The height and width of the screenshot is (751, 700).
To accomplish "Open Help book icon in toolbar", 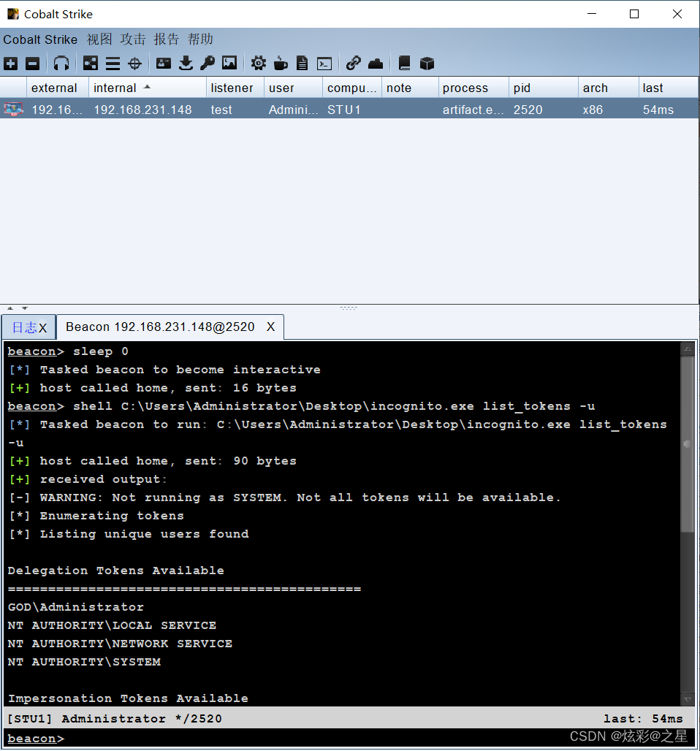I will click(404, 64).
